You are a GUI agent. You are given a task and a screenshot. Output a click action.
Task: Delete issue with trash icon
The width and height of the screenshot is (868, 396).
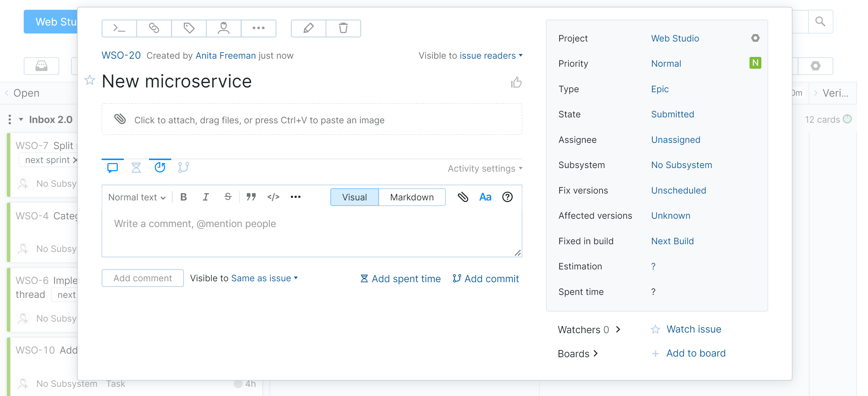click(343, 28)
